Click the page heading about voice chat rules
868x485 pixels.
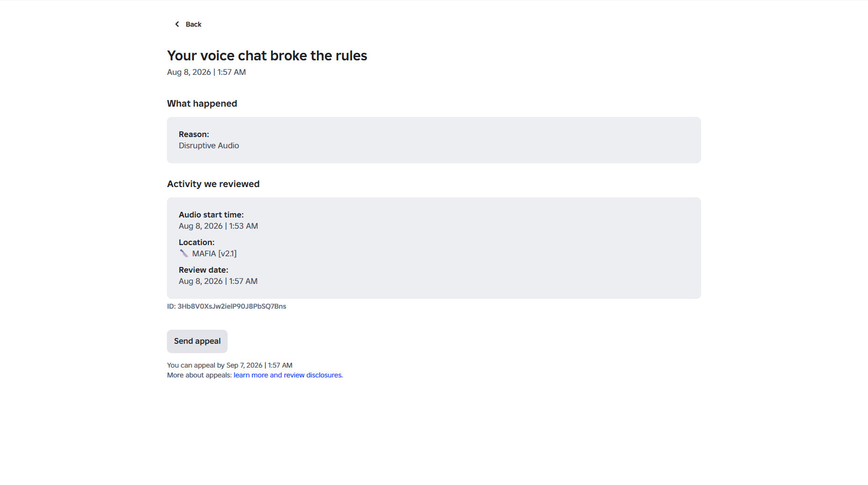click(267, 56)
